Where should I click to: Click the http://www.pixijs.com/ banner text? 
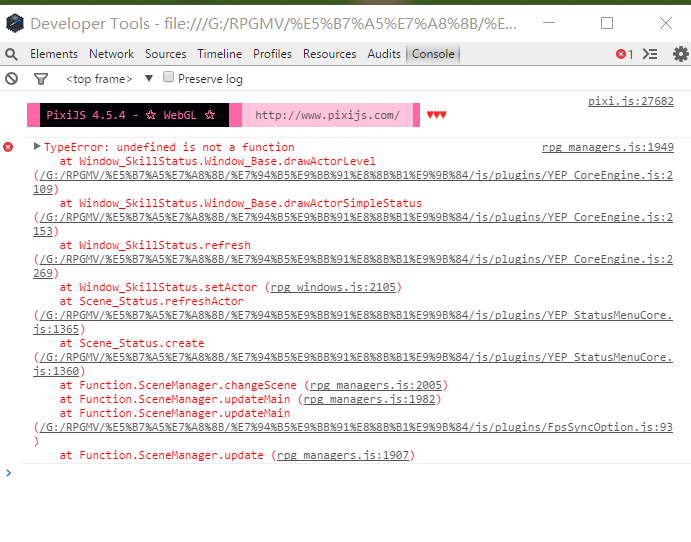pyautogui.click(x=327, y=115)
